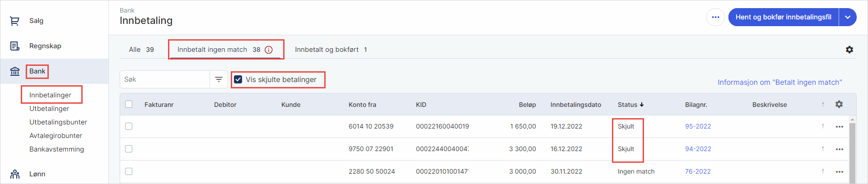
Task: Tick the select-all checkbox in table header
Action: coord(129,104)
